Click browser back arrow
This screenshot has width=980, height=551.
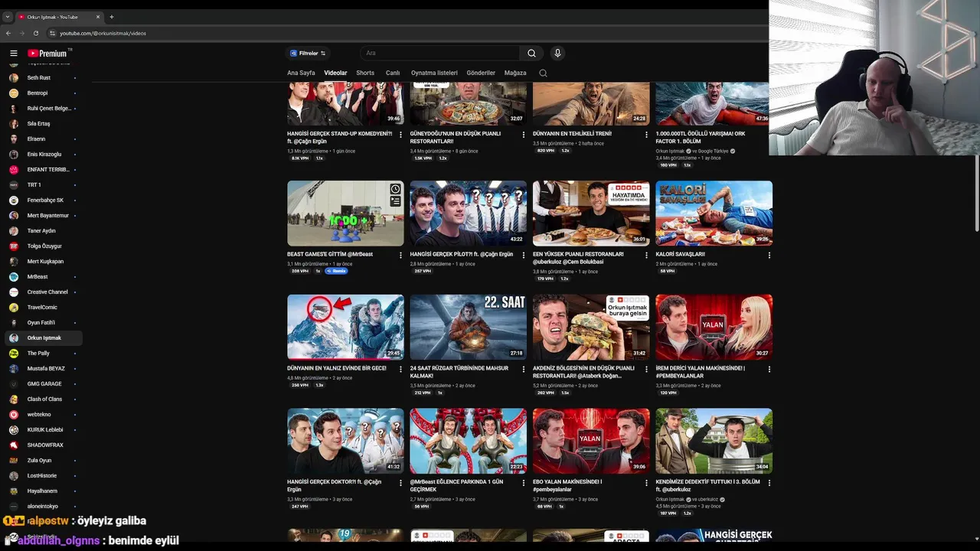click(x=8, y=33)
